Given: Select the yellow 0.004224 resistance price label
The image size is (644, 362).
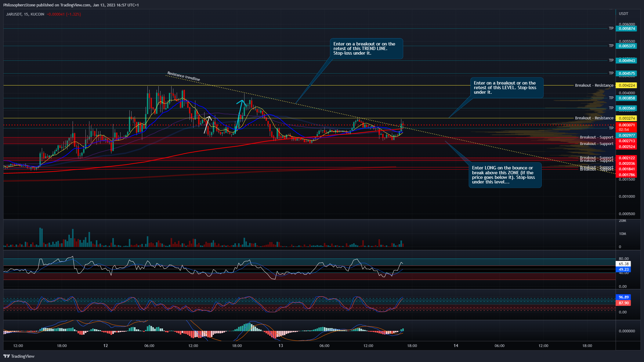Looking at the screenshot, I should point(626,85).
